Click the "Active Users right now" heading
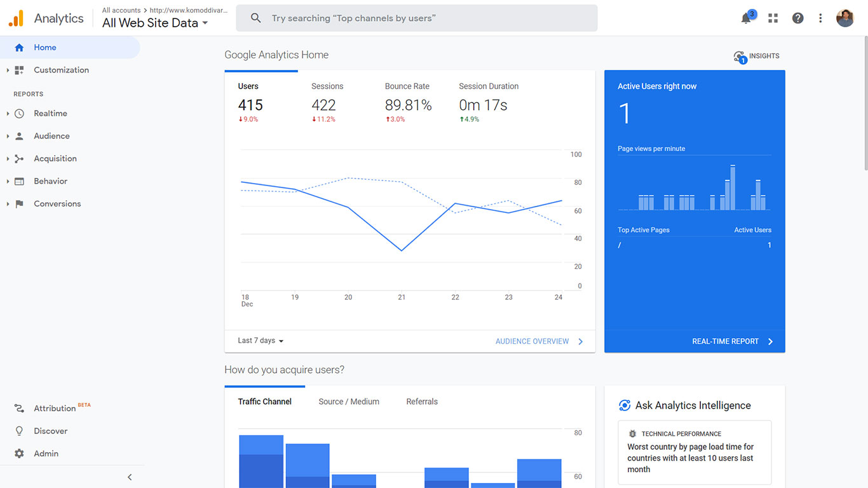 pyautogui.click(x=657, y=86)
